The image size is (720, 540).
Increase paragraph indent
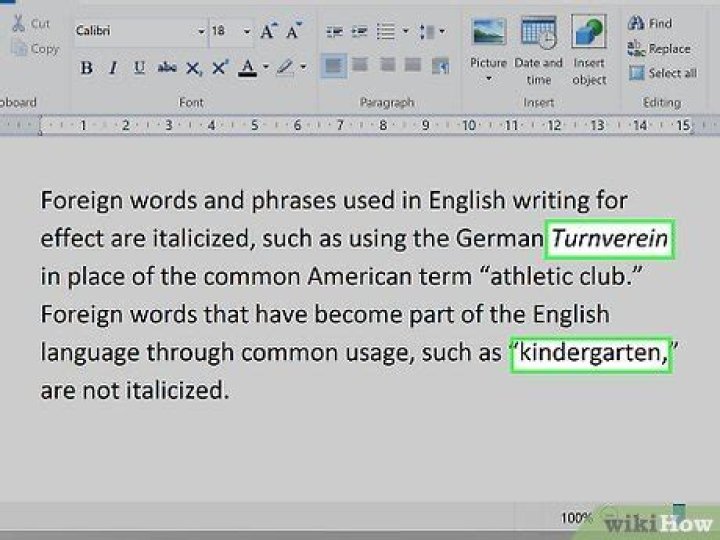coord(360,31)
